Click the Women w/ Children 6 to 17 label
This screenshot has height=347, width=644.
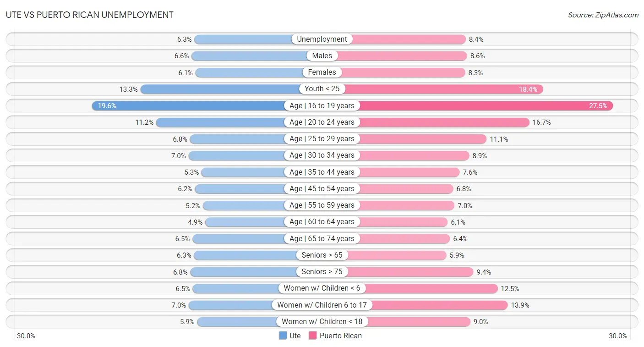click(322, 305)
